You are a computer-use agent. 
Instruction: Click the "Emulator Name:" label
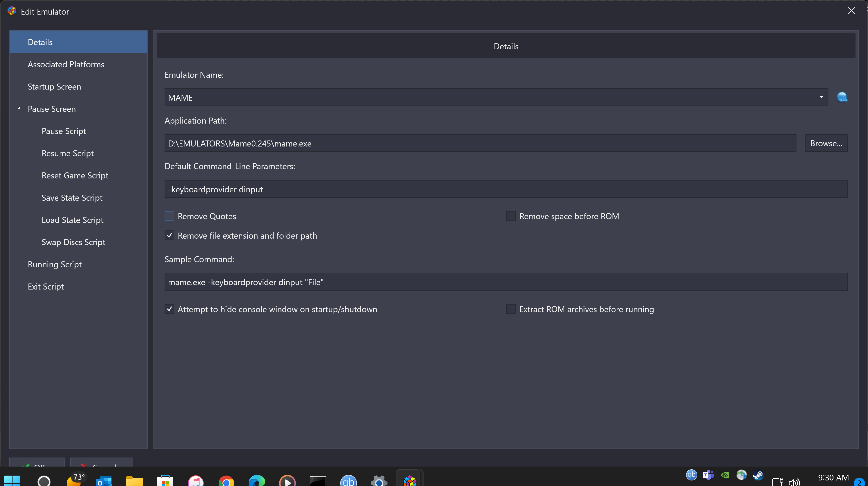click(x=194, y=75)
